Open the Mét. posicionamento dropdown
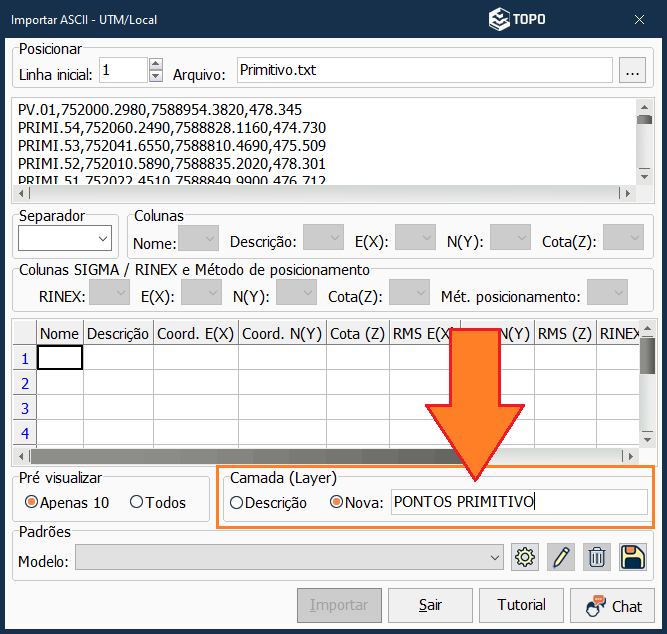The width and height of the screenshot is (667, 634). 607,292
